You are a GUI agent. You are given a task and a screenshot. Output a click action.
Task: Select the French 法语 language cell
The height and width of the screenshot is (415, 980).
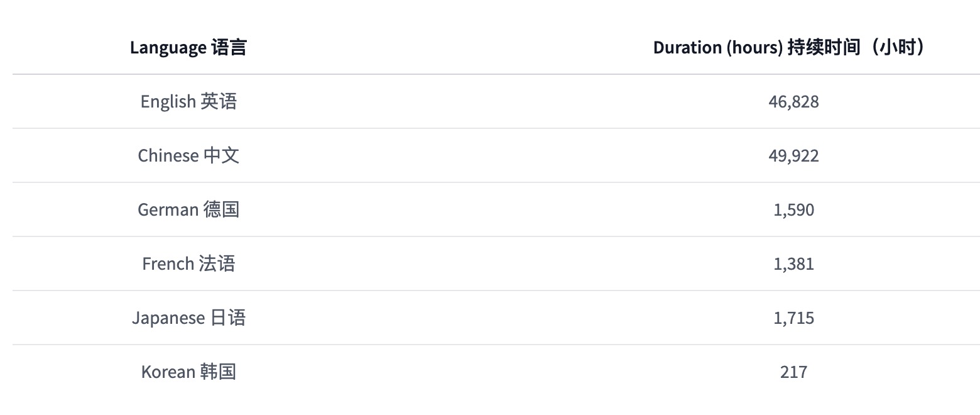188,263
